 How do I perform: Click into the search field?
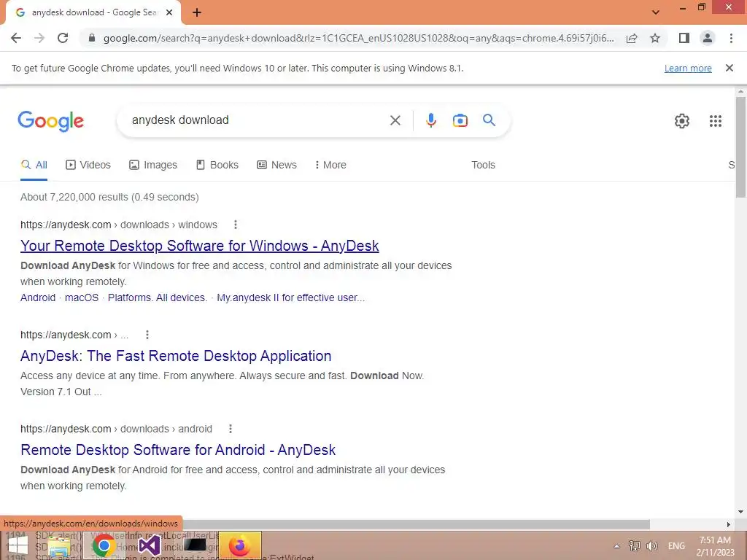coord(258,120)
